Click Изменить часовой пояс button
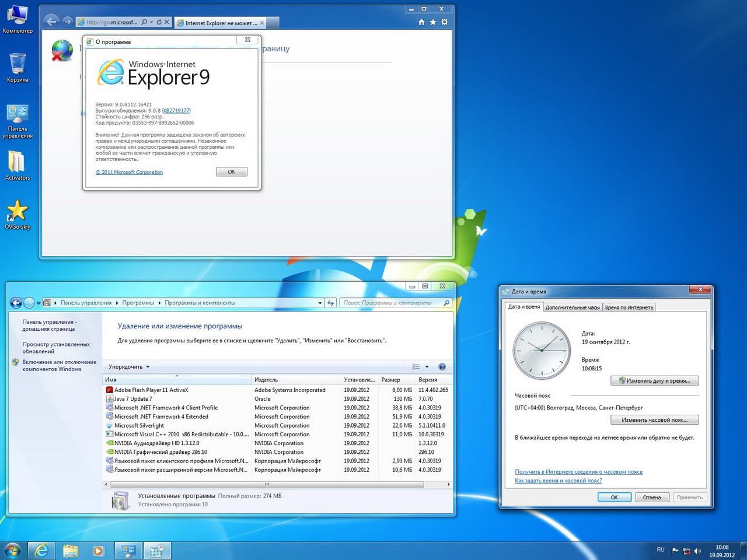Screen dimensions: 747x560 (654, 420)
